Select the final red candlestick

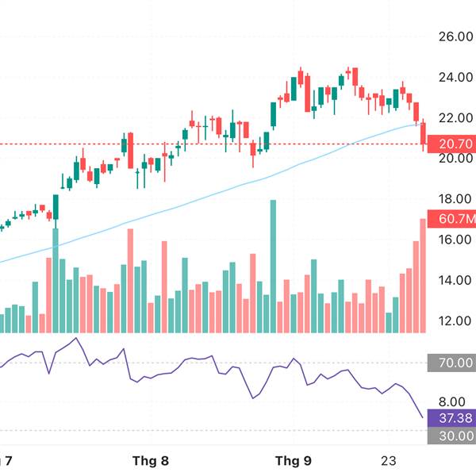[423, 135]
